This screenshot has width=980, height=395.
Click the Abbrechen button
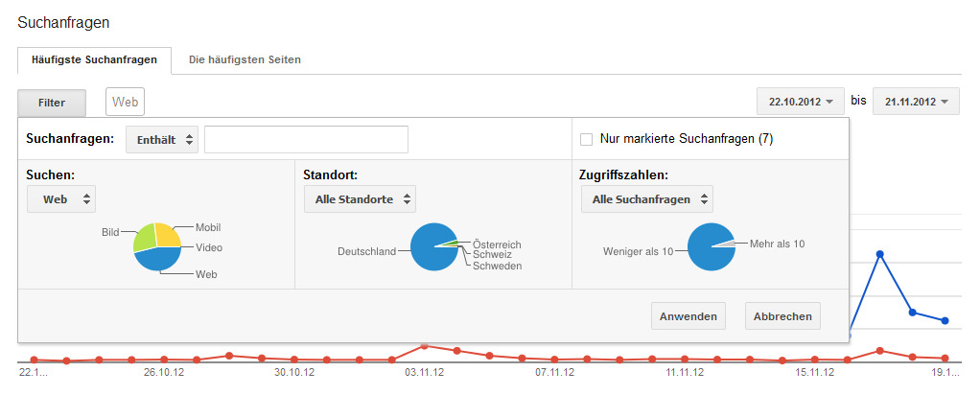(782, 316)
